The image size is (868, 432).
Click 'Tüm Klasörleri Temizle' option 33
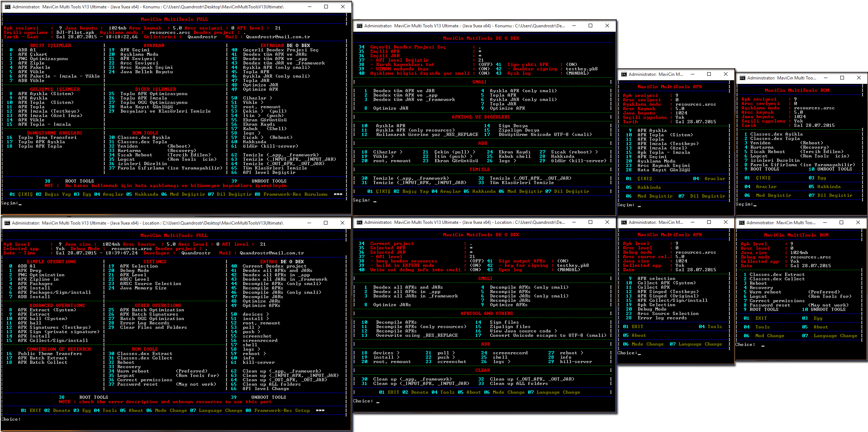(522, 183)
